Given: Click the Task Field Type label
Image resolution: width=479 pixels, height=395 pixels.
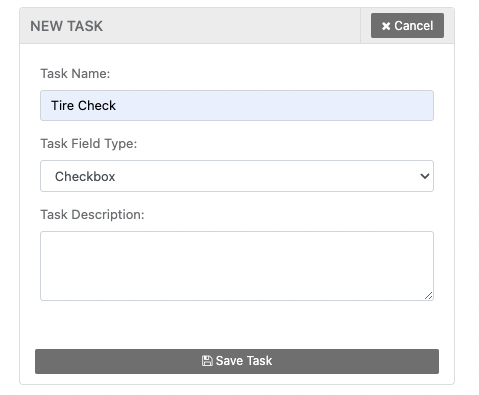Looking at the screenshot, I should point(89,144).
